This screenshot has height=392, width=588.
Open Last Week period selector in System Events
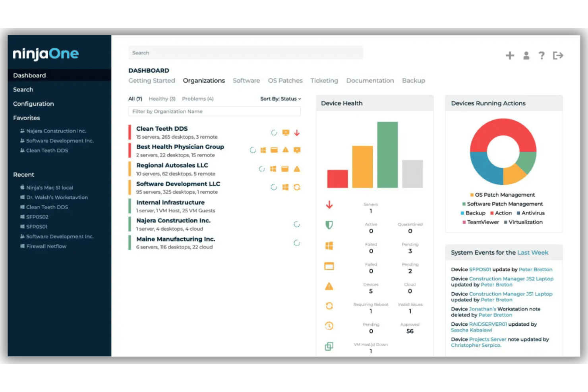(533, 253)
